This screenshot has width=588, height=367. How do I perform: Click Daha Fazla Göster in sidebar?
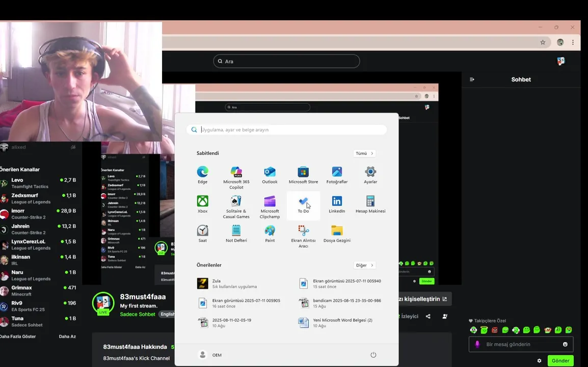pos(18,336)
